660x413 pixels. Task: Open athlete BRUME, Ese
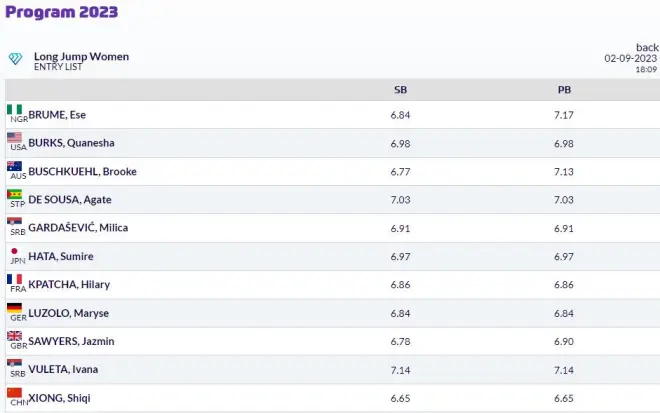click(57, 115)
